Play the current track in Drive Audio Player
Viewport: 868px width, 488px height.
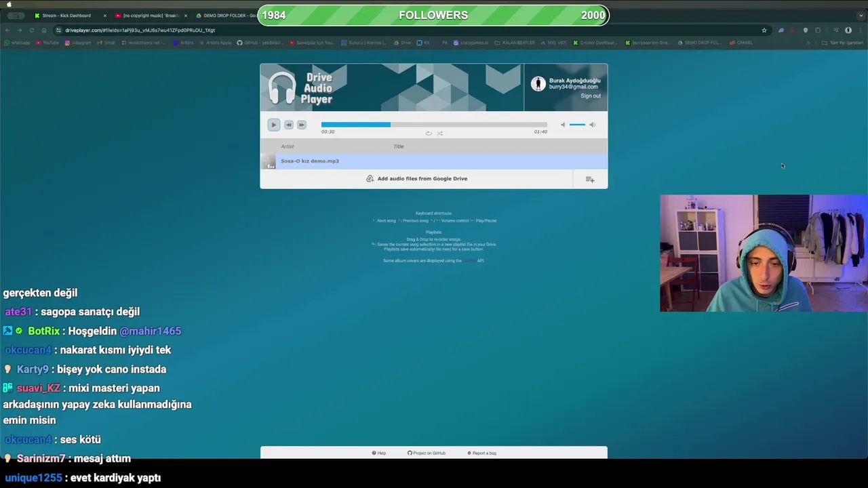click(x=273, y=125)
